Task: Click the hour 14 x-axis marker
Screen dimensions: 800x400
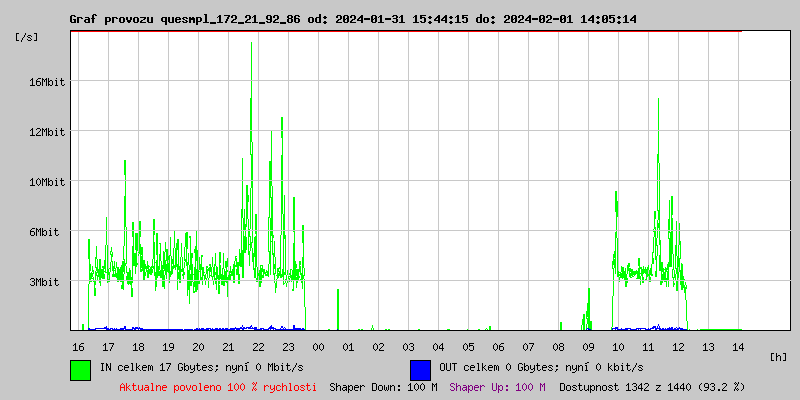Action: (x=738, y=347)
